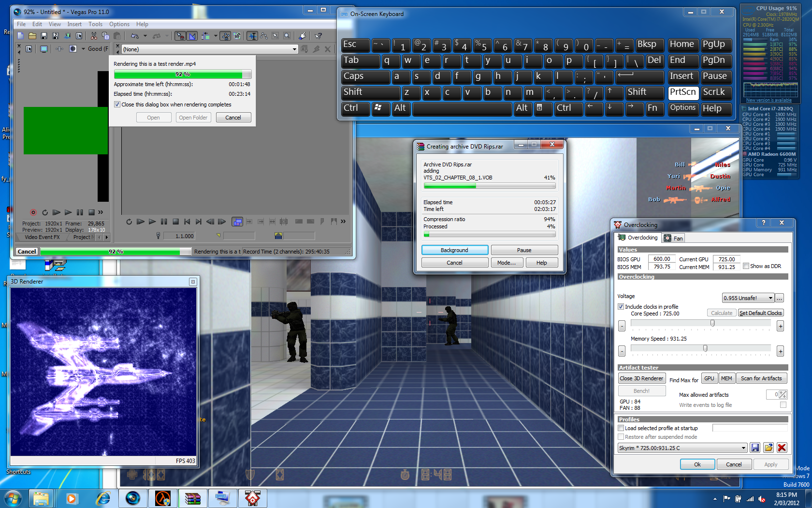Click the Zoom magnifier tool in Vegas toolbar
812x508 pixels.
pyautogui.click(x=287, y=36)
